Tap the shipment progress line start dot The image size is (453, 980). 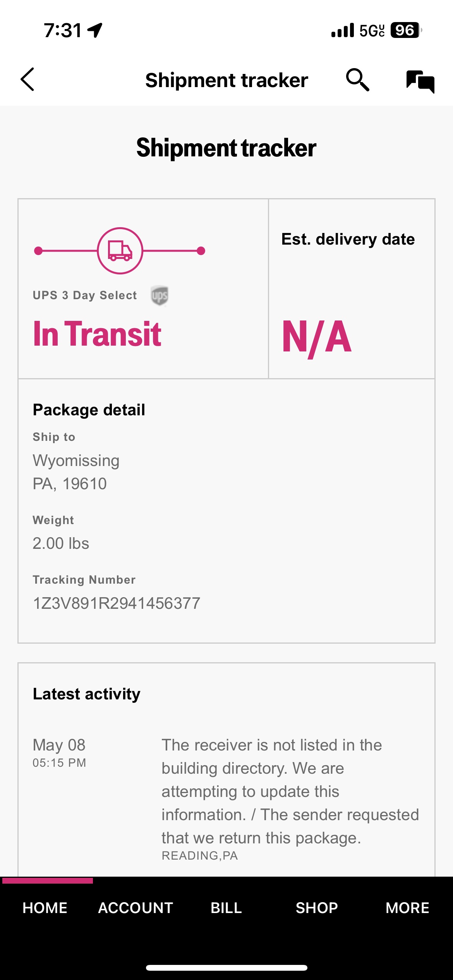[38, 251]
